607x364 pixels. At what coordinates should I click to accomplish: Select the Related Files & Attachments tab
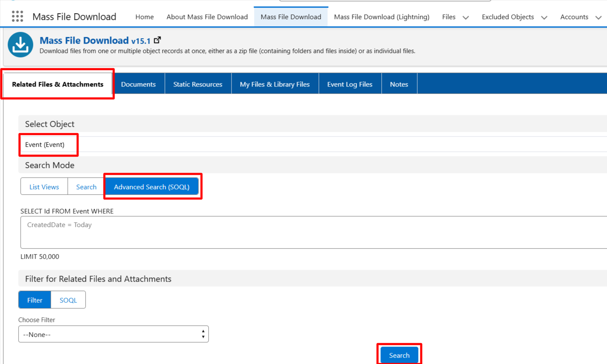[58, 84]
